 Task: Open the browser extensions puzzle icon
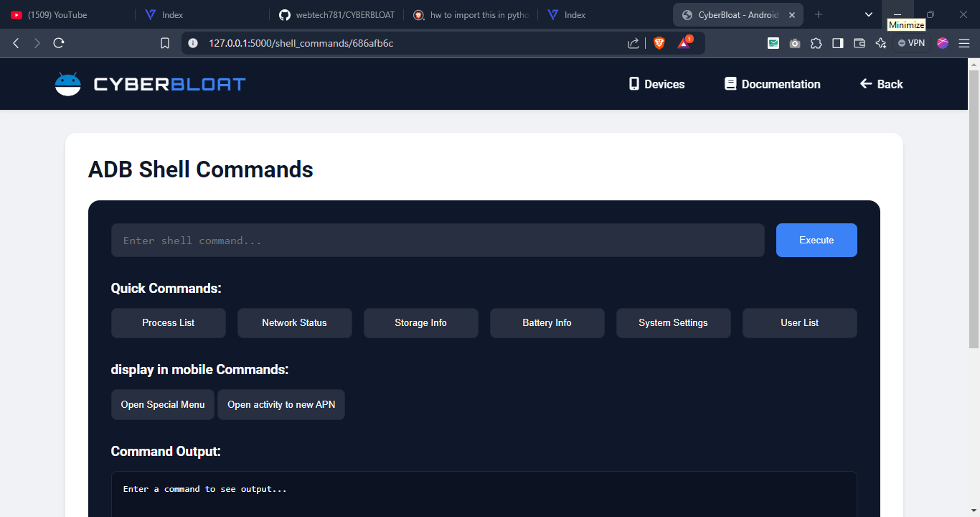(816, 43)
